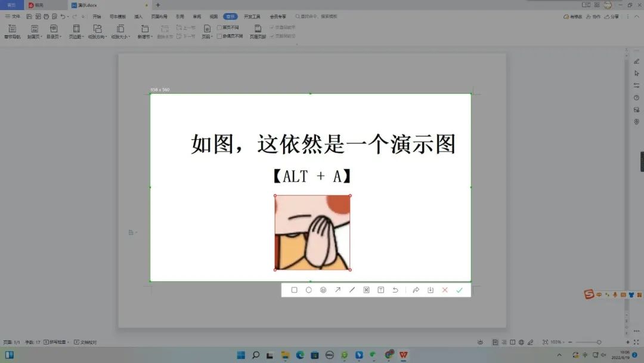
Task: Click the 章节导航 section navigation icon
Action: 12,29
